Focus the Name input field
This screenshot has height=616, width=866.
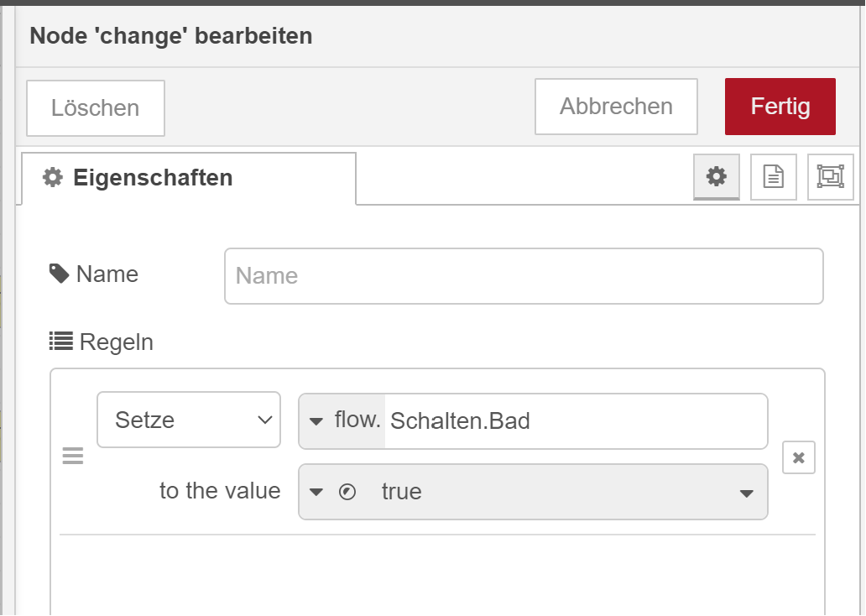[524, 276]
